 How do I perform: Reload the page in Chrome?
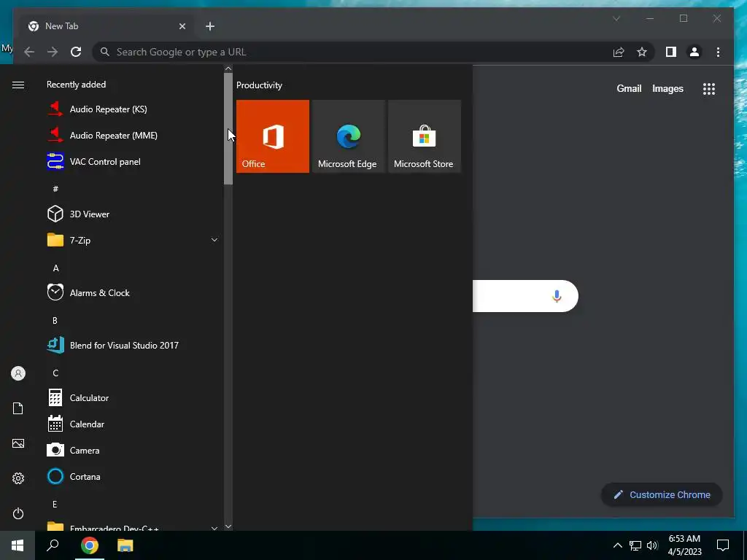click(x=76, y=52)
